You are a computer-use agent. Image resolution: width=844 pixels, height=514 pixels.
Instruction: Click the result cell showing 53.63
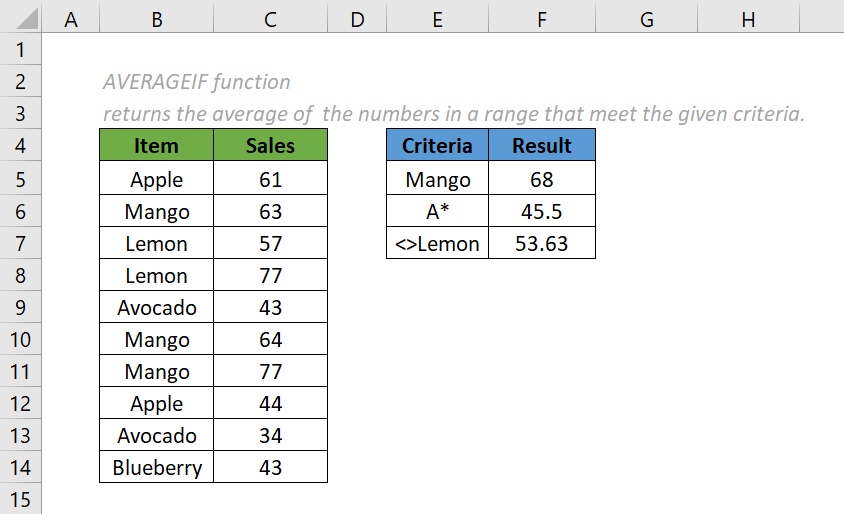click(541, 243)
